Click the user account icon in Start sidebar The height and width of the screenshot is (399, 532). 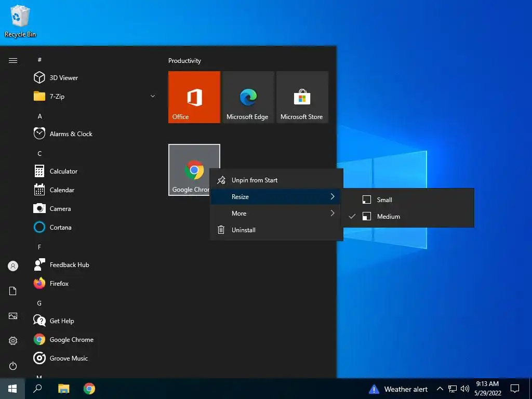pyautogui.click(x=13, y=266)
